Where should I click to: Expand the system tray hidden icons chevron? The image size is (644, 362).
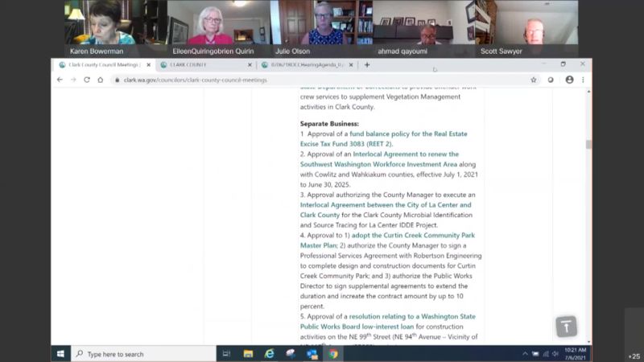(x=525, y=353)
